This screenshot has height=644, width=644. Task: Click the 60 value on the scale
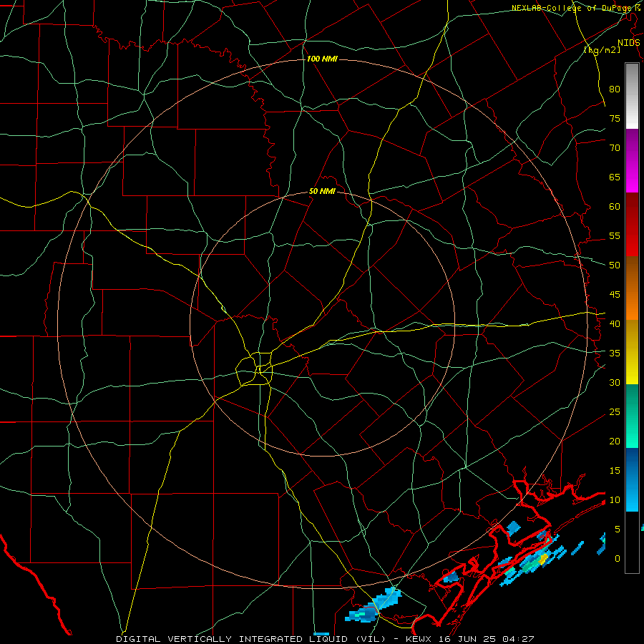[x=615, y=207]
